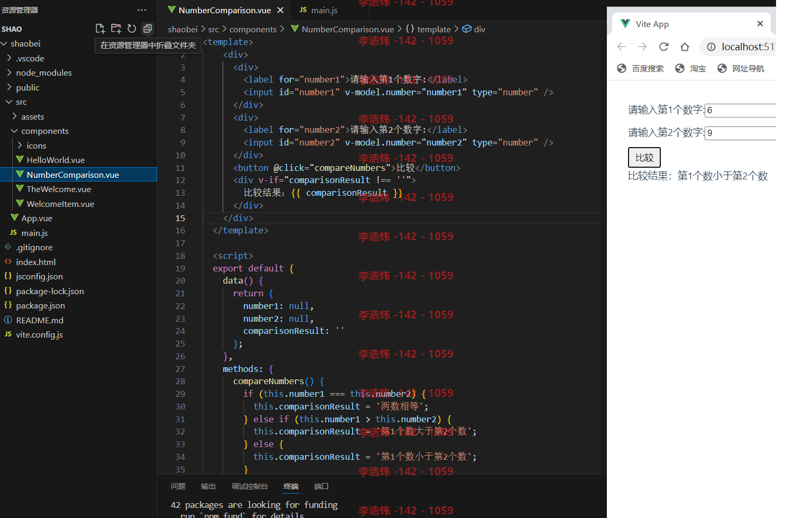The height and width of the screenshot is (518, 812).
Task: Collapse all folders in the explorer
Action: click(147, 29)
